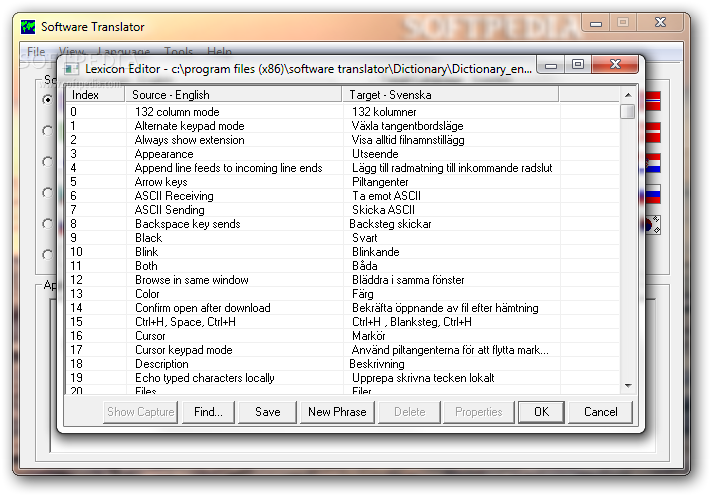Select the third radio button in Software Translator

[x=47, y=161]
